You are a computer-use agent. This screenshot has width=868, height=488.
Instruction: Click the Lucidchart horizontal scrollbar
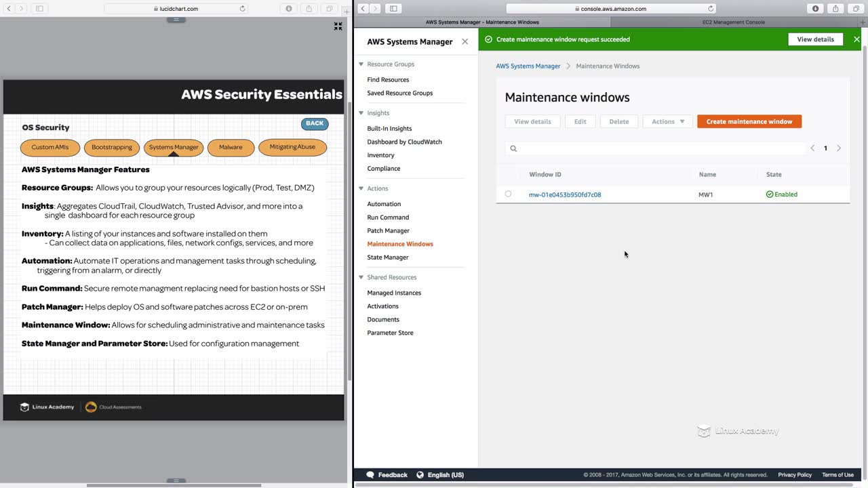click(x=174, y=485)
